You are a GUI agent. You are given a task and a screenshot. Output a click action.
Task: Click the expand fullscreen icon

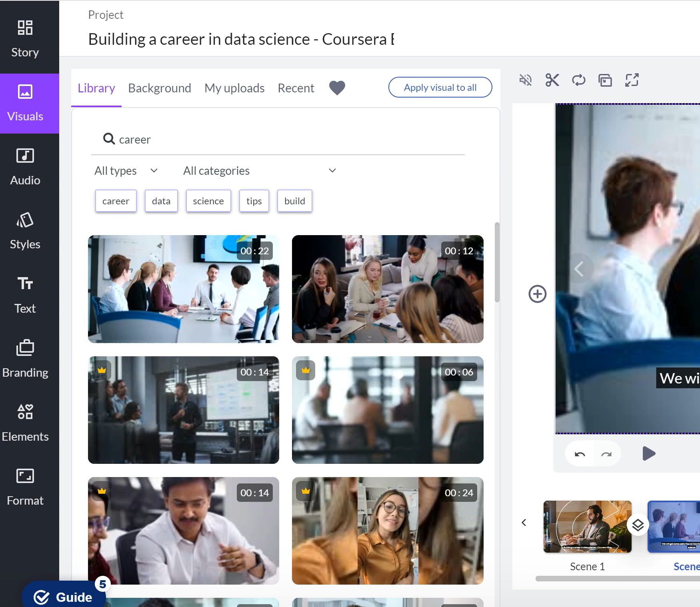pos(632,80)
